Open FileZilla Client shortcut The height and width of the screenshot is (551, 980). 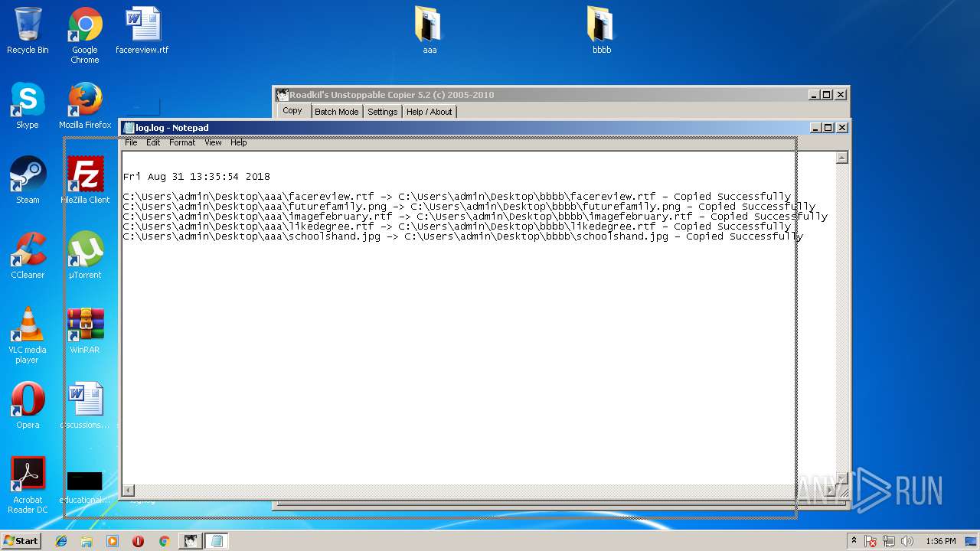tap(85, 181)
